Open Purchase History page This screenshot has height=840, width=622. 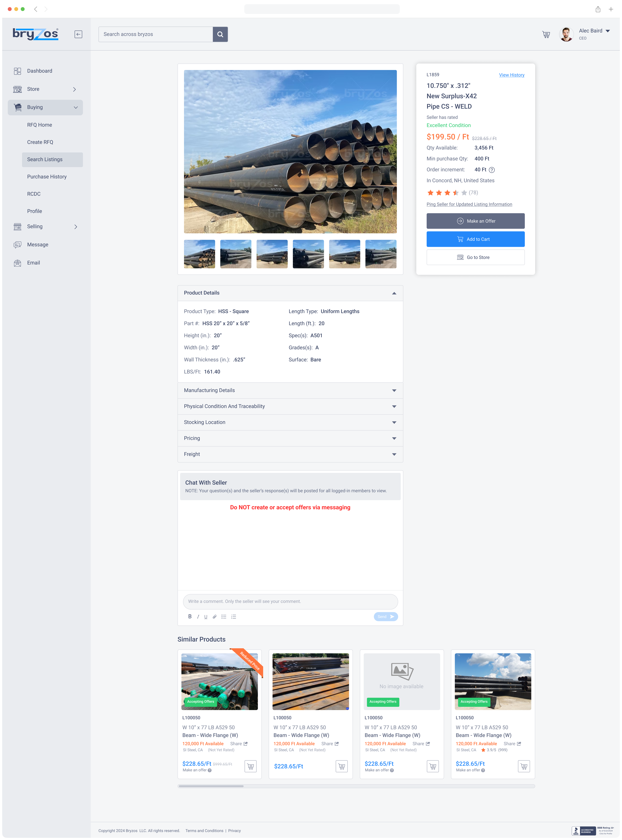[47, 177]
